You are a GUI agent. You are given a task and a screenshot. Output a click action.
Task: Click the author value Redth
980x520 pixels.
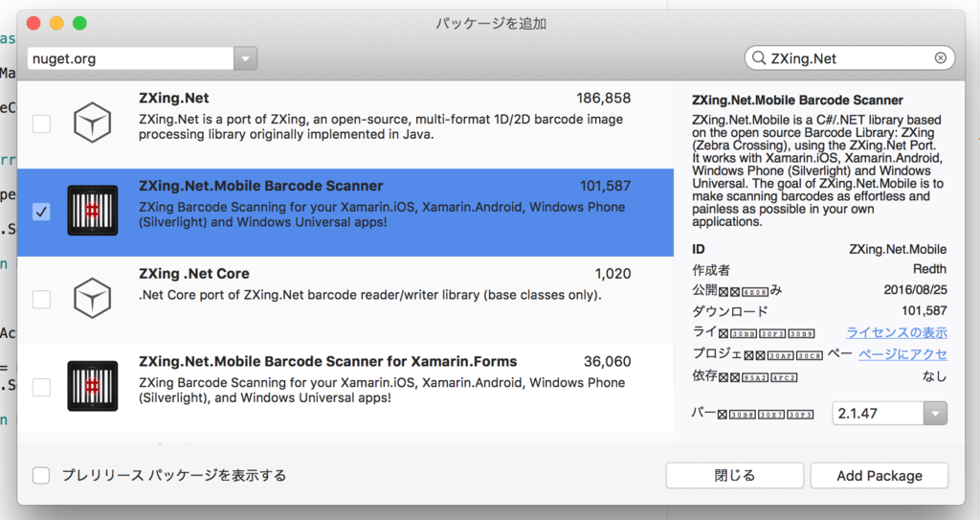929,269
